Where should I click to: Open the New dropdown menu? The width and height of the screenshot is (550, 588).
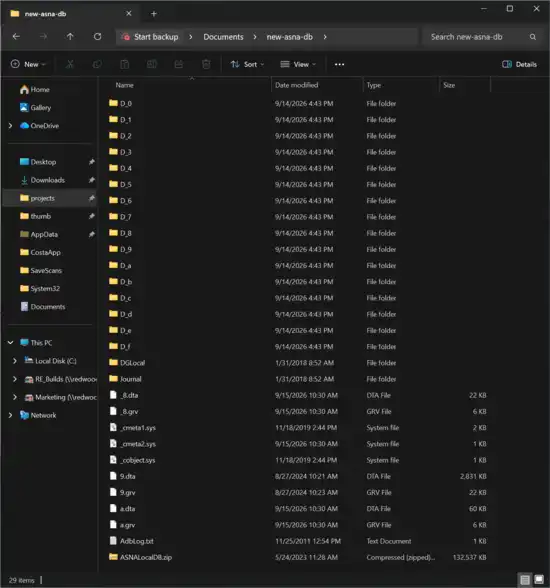tap(28, 64)
